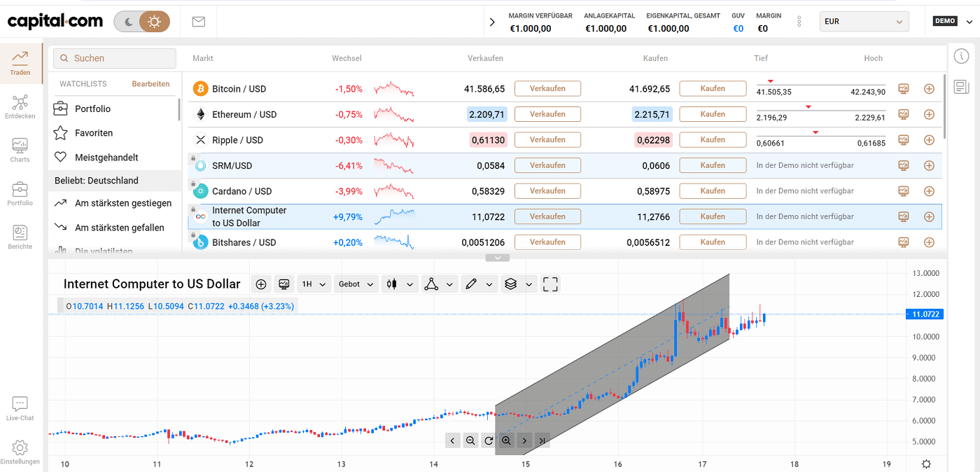This screenshot has height=472, width=980.
Task: Jump to the latest candle
Action: tap(542, 440)
